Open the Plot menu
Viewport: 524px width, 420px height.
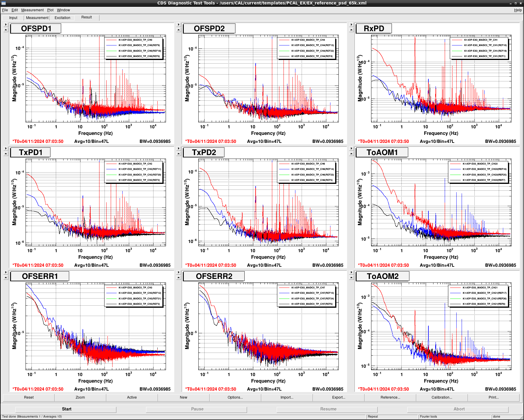50,10
